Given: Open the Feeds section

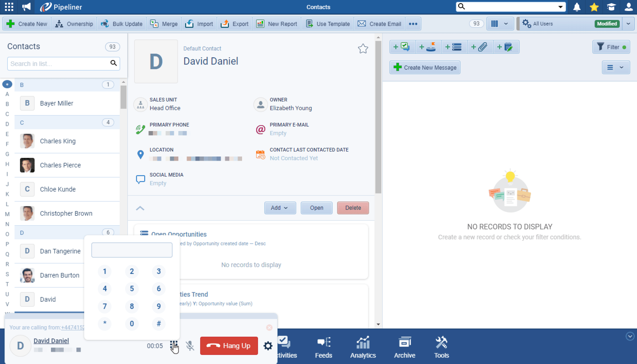Looking at the screenshot, I should pyautogui.click(x=324, y=347).
